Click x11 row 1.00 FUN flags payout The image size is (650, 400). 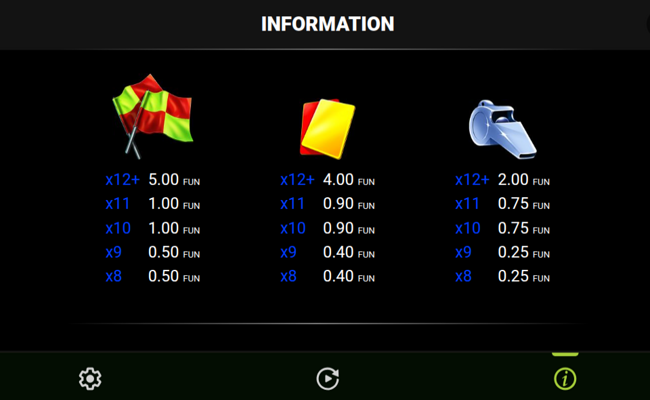point(174,204)
